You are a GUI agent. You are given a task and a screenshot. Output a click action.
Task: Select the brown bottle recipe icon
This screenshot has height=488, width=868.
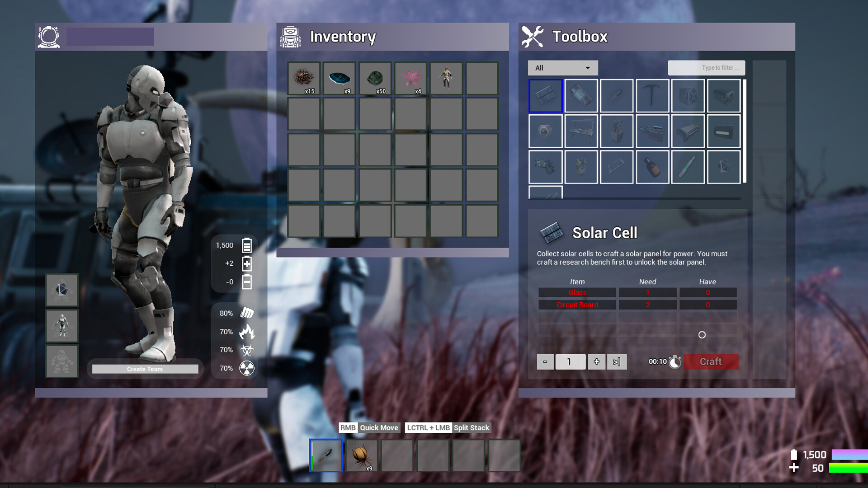pyautogui.click(x=652, y=167)
